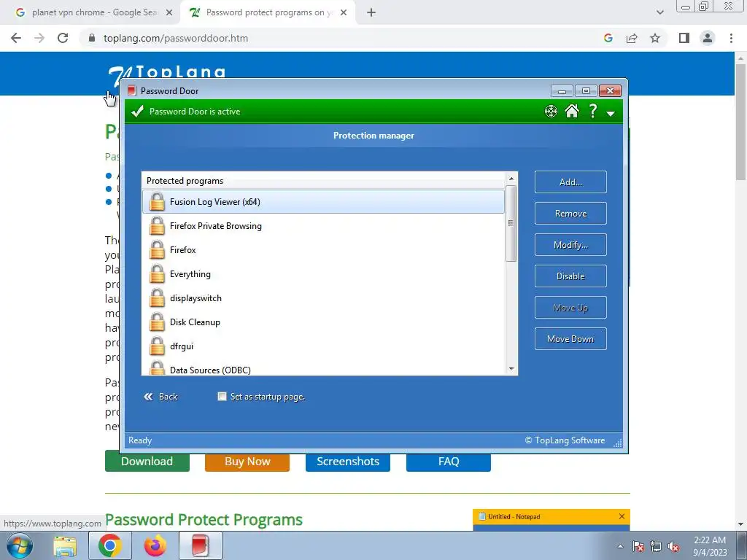Remove the selected protected program
Screen dimensions: 747x560
click(570, 214)
